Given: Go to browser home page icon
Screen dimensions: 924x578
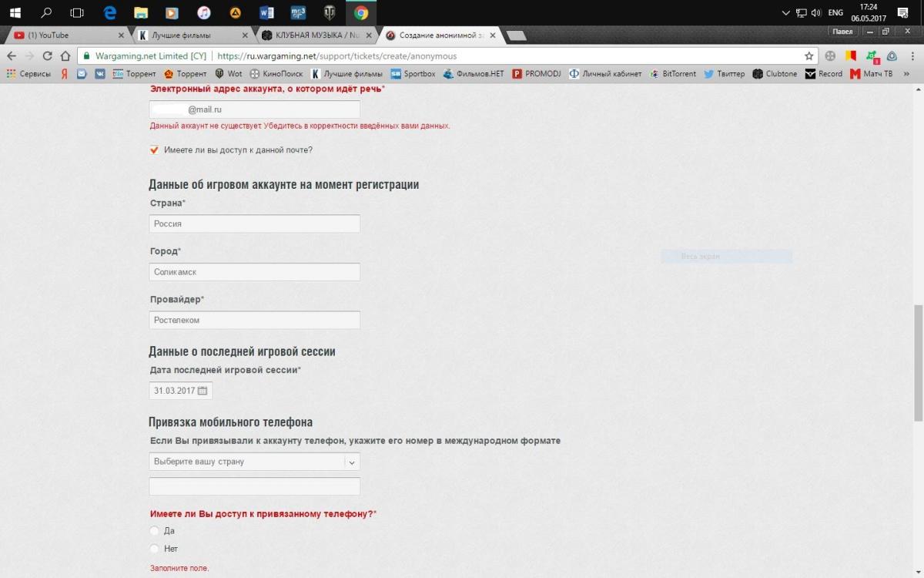Looking at the screenshot, I should pyautogui.click(x=65, y=56).
